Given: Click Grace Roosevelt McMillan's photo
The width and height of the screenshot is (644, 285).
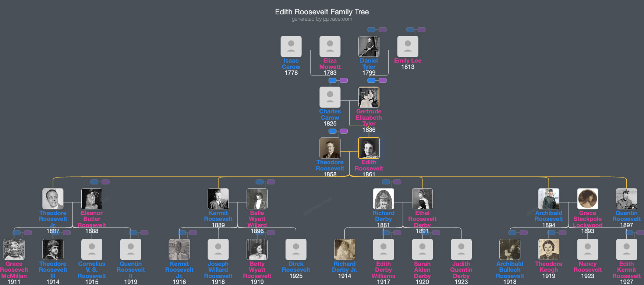Looking at the screenshot, I should point(14,250).
